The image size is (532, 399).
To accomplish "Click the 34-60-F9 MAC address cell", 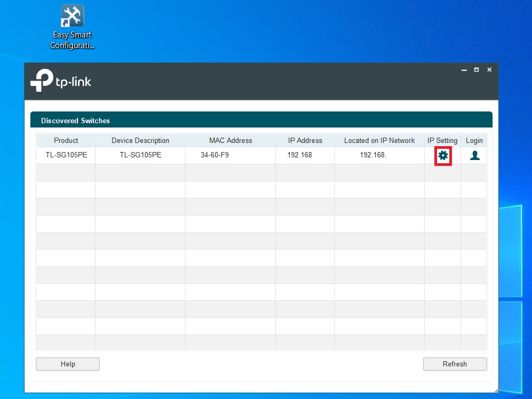I will (231, 155).
